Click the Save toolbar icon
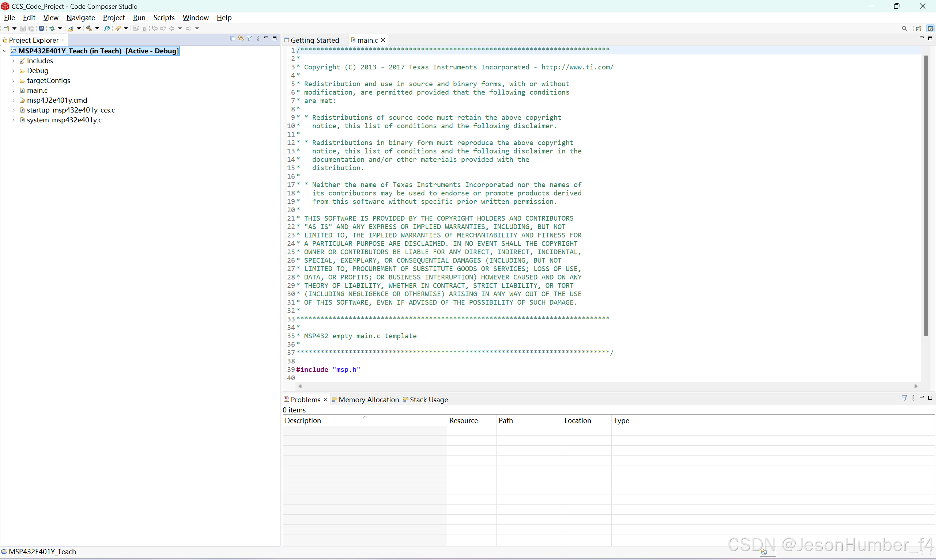Viewport: 936px width, 560px height. point(23,28)
